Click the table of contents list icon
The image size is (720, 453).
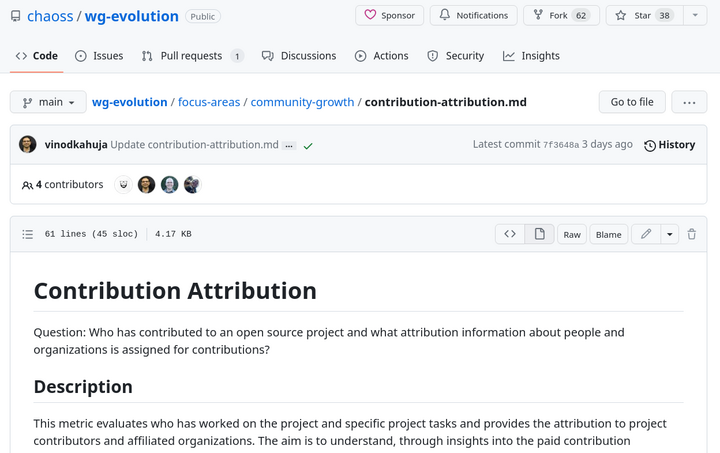(28, 234)
